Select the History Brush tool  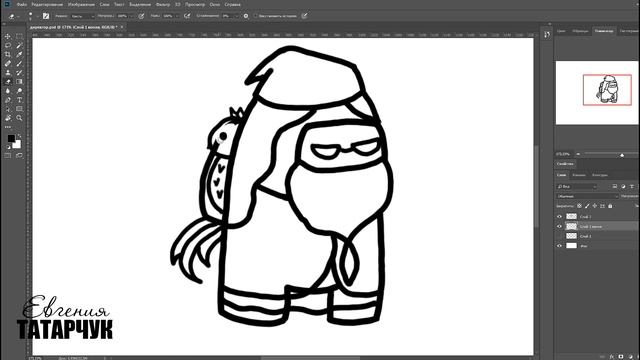point(19,73)
